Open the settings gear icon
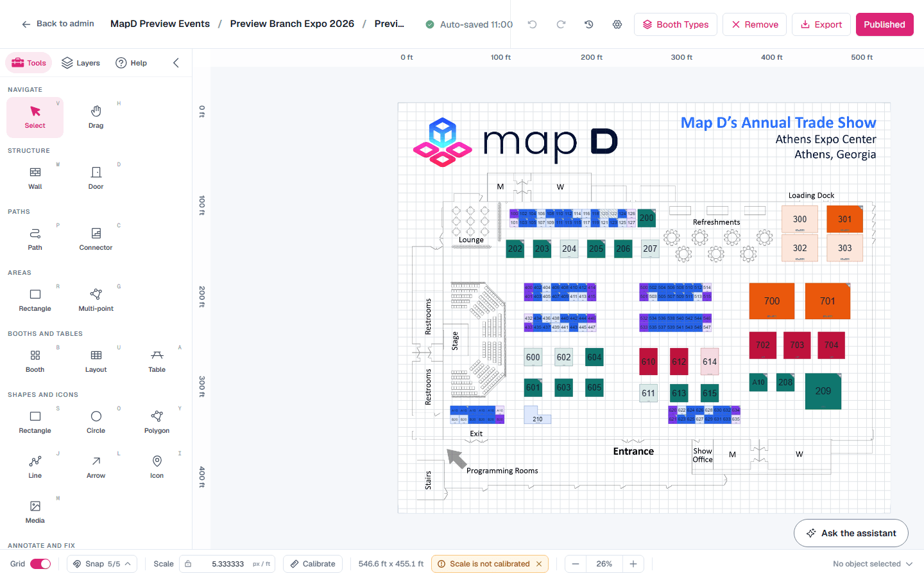The image size is (924, 578). (617, 24)
